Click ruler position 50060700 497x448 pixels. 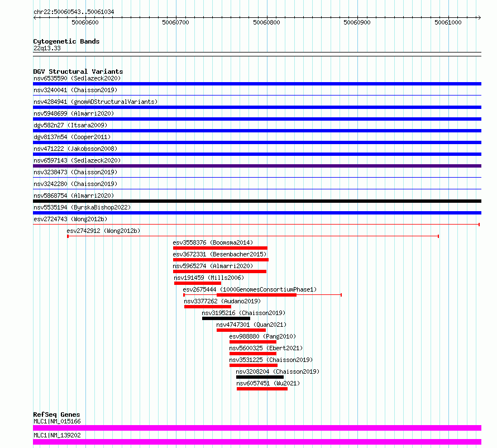click(x=175, y=22)
